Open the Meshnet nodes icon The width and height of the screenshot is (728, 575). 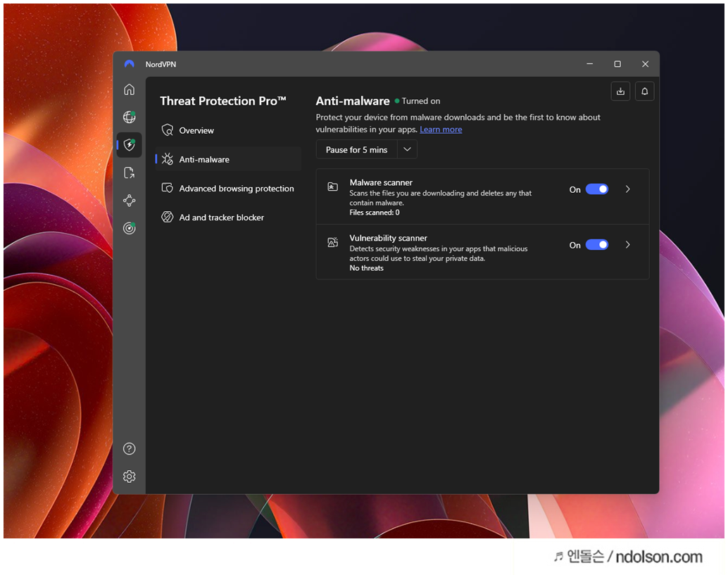pyautogui.click(x=129, y=201)
